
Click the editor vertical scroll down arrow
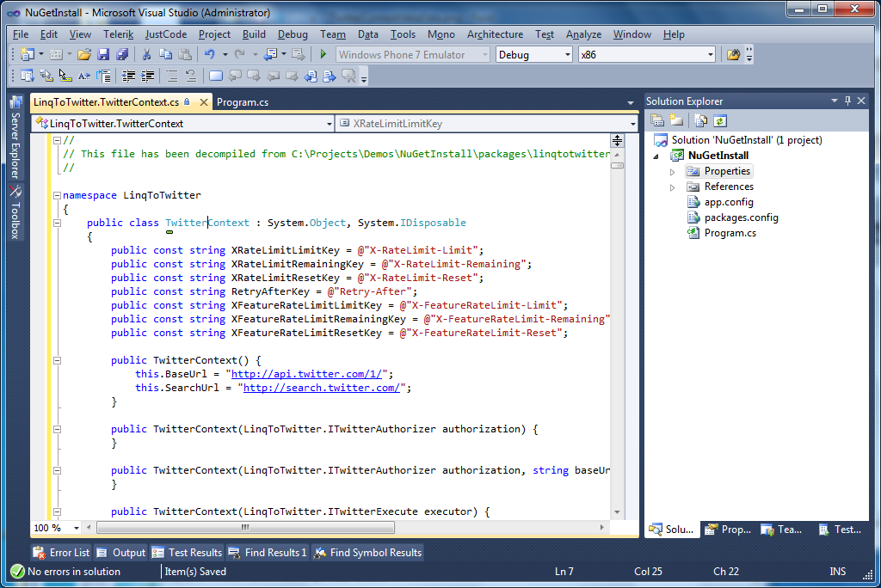[617, 512]
